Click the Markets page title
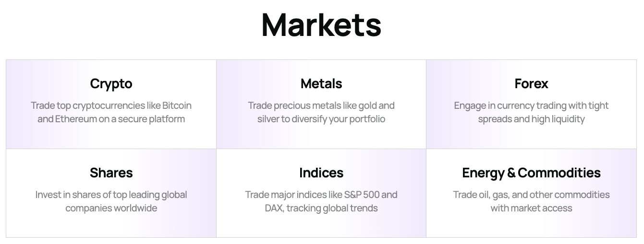 click(321, 25)
